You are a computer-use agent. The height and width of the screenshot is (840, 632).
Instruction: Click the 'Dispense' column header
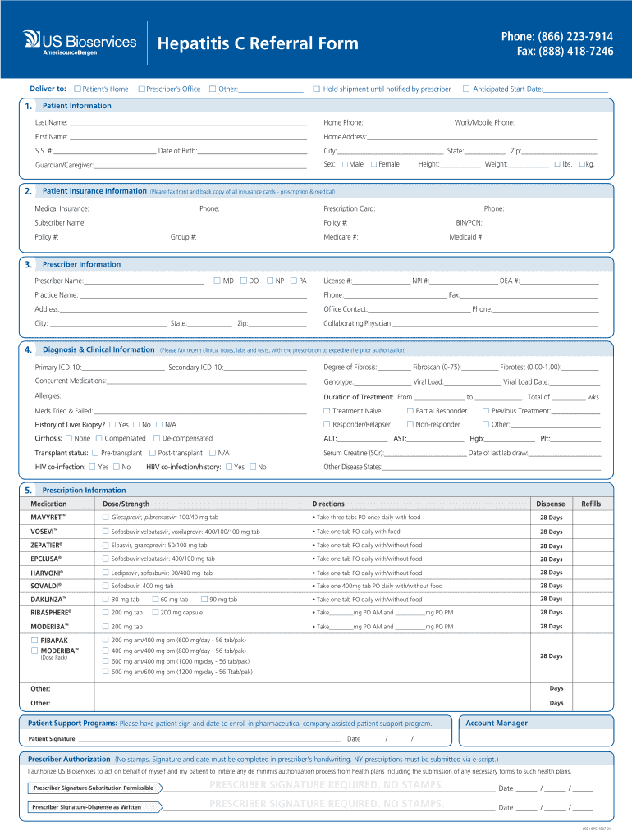point(551,504)
